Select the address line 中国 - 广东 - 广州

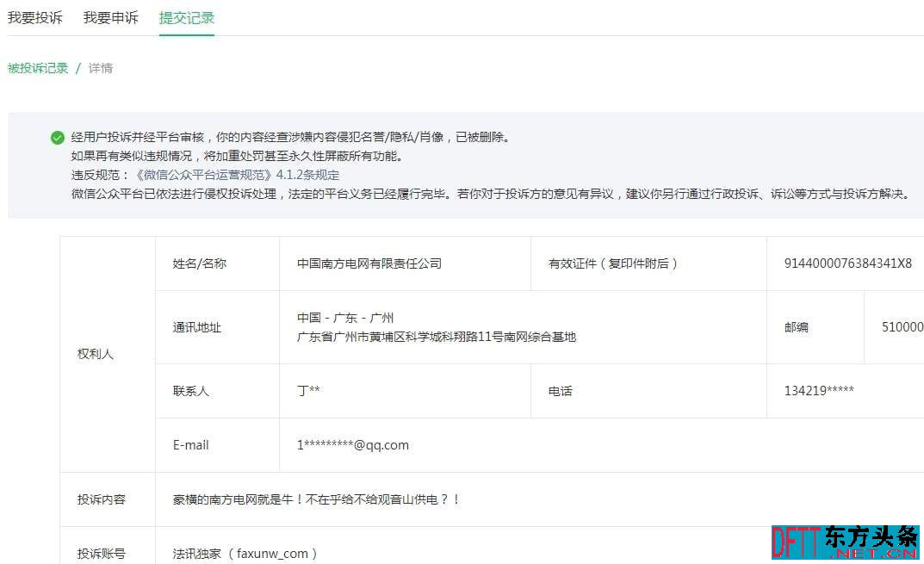click(x=345, y=318)
